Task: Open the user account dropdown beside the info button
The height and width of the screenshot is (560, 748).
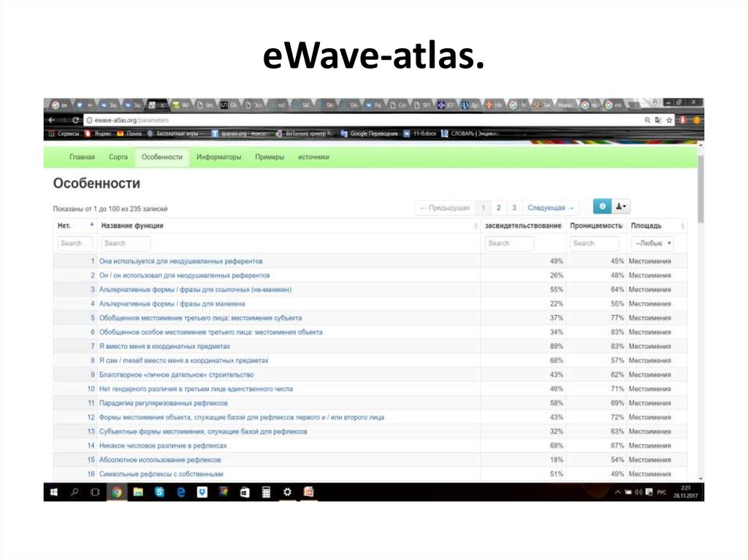Action: [620, 207]
